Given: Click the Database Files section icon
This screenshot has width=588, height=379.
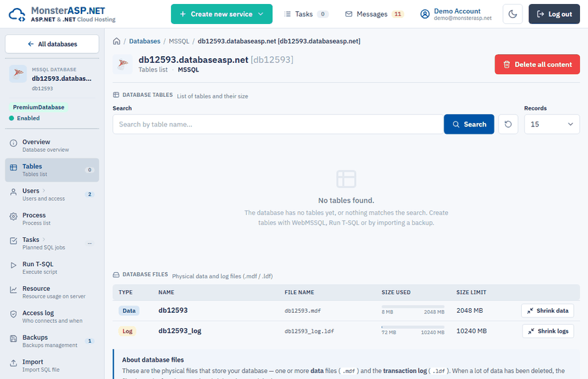Looking at the screenshot, I should (x=116, y=275).
